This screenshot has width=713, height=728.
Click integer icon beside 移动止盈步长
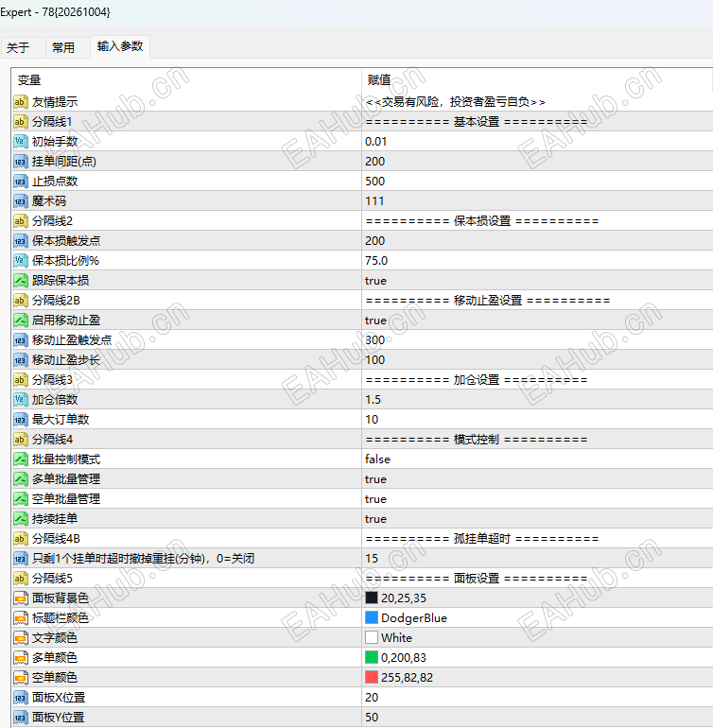[21, 360]
